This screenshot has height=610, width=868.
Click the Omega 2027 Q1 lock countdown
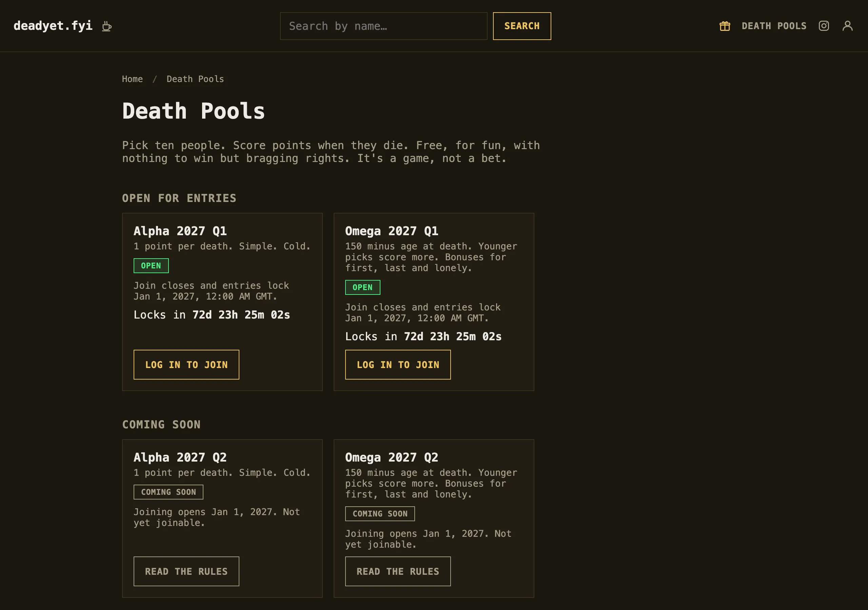click(x=423, y=337)
